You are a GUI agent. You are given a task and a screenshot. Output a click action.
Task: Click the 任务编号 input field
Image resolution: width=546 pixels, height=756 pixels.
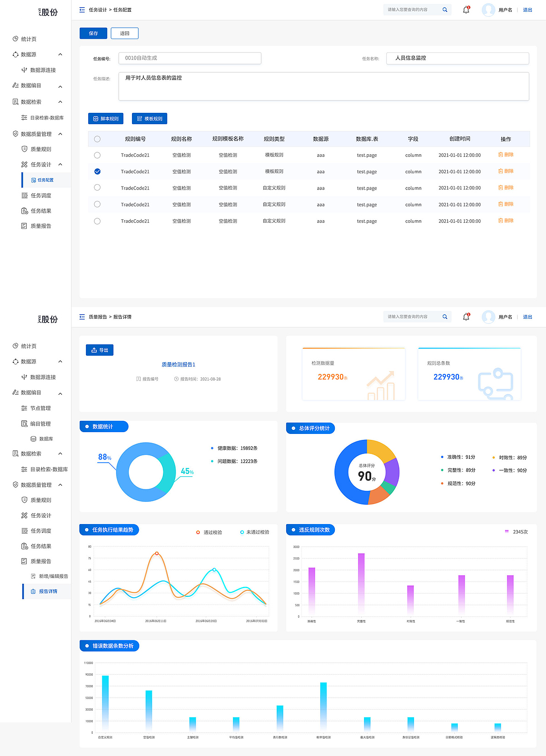(x=190, y=58)
